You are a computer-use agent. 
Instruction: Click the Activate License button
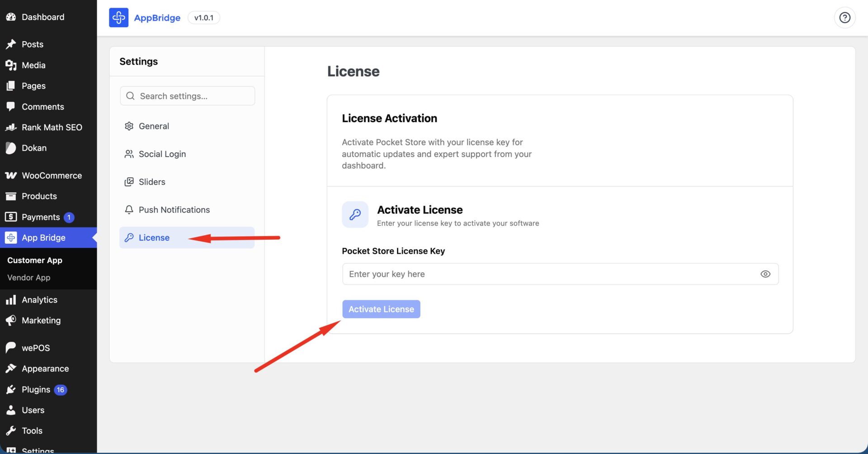coord(381,309)
